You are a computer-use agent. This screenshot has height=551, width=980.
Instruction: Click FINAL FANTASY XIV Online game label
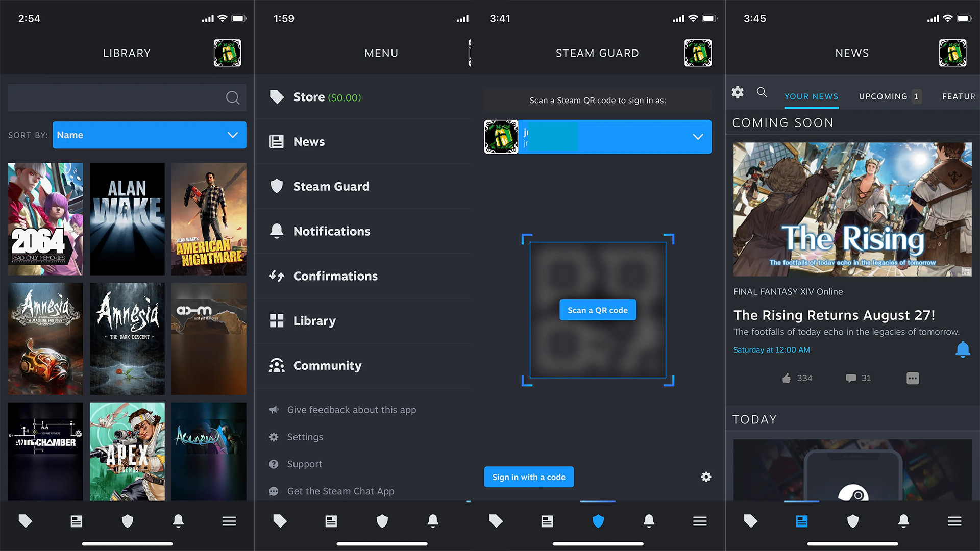(x=788, y=292)
